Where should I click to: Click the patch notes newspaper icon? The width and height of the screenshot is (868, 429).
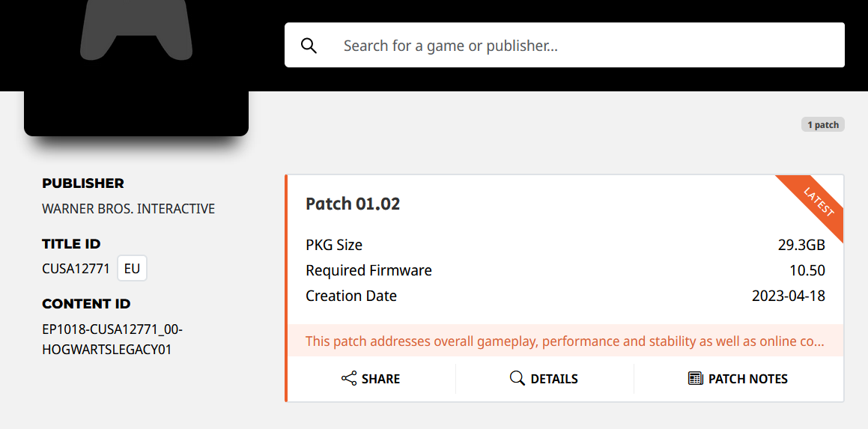[x=695, y=379]
